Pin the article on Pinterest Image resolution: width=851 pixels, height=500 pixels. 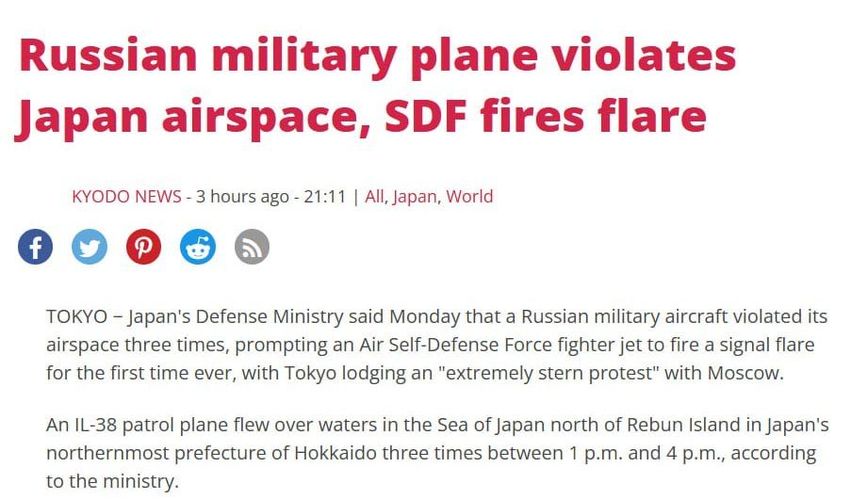click(x=143, y=246)
